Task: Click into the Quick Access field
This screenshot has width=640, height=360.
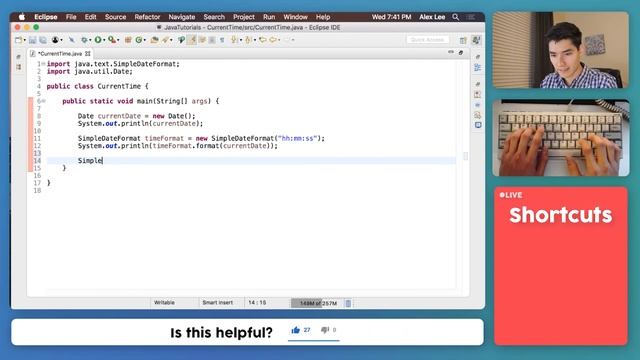Action: 427,40
